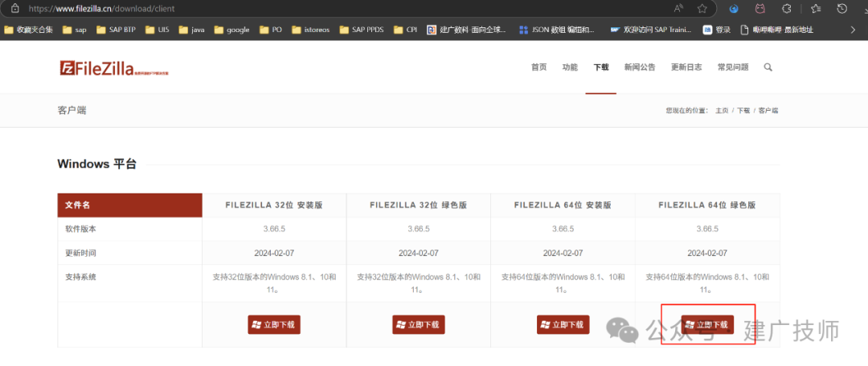Click the 支持系统 row label
This screenshot has height=366, width=868.
tap(80, 277)
